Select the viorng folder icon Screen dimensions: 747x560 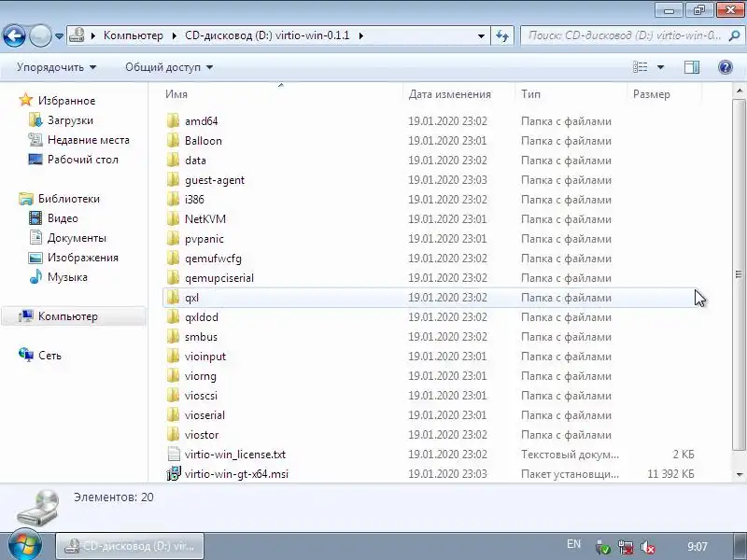pos(174,376)
